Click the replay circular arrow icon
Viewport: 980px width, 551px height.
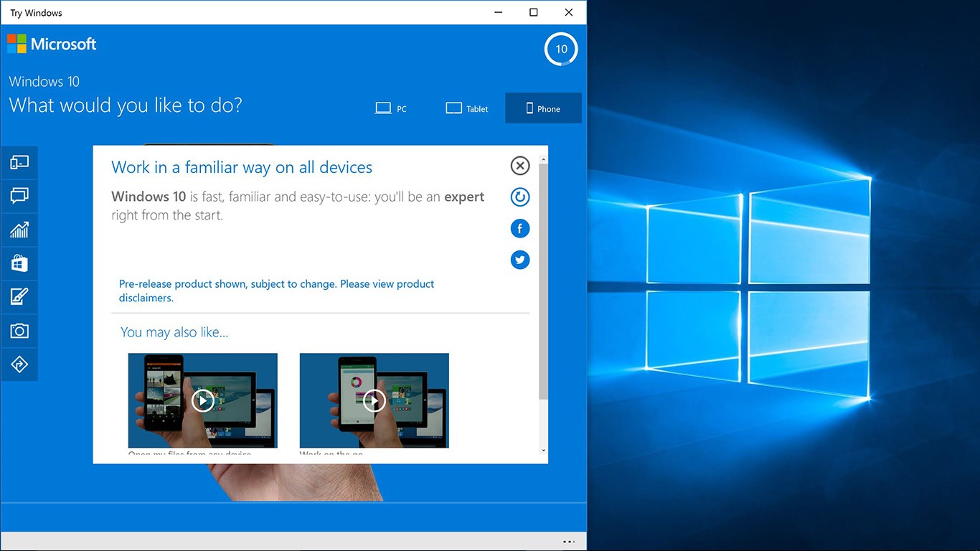pos(520,197)
